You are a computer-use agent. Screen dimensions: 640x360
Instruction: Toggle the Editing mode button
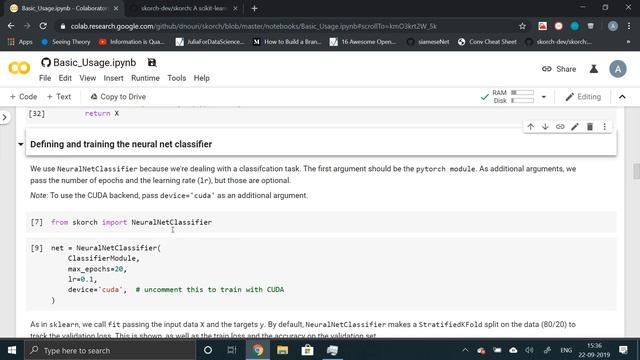[583, 97]
